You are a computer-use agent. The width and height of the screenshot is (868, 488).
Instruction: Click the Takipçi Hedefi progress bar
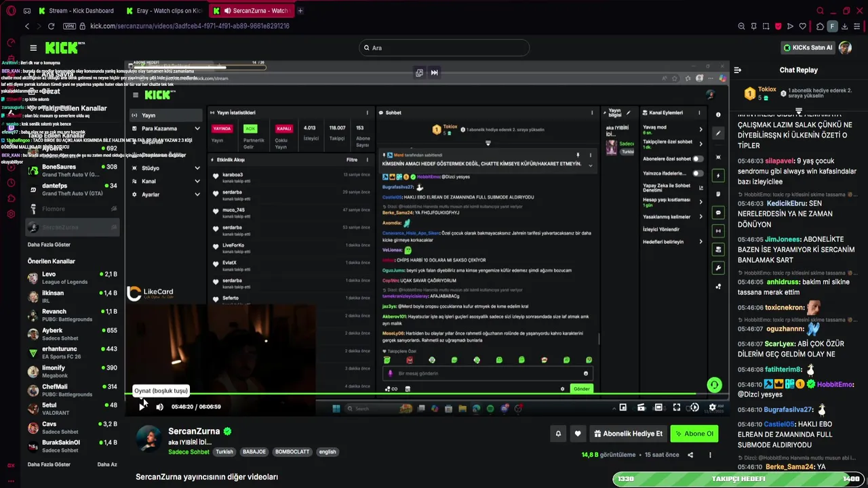(738, 479)
